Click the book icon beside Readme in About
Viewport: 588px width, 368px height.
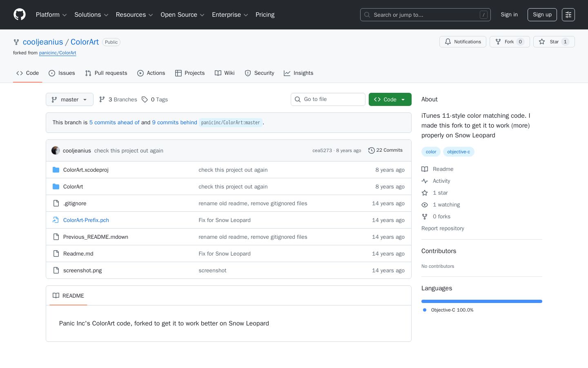pyautogui.click(x=425, y=169)
